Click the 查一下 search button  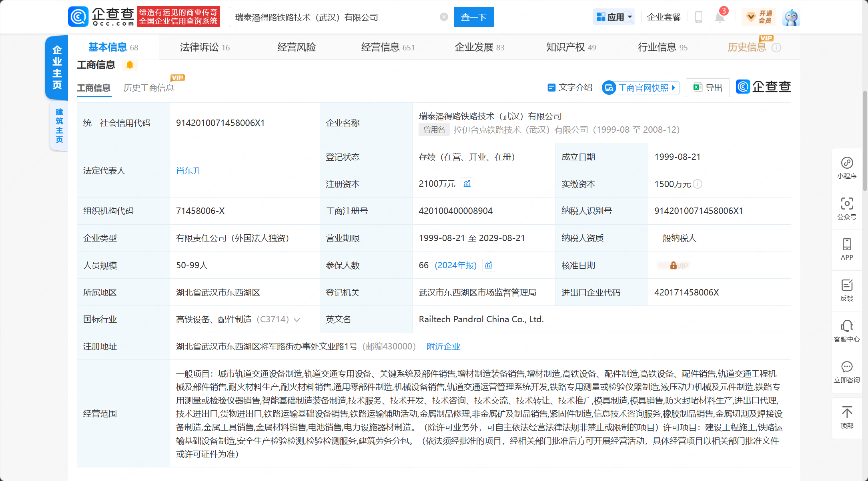(x=474, y=17)
